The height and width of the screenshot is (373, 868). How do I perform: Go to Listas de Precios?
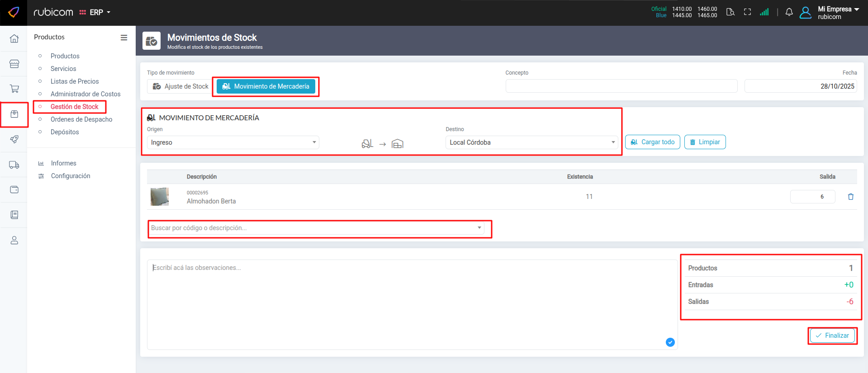click(x=75, y=81)
